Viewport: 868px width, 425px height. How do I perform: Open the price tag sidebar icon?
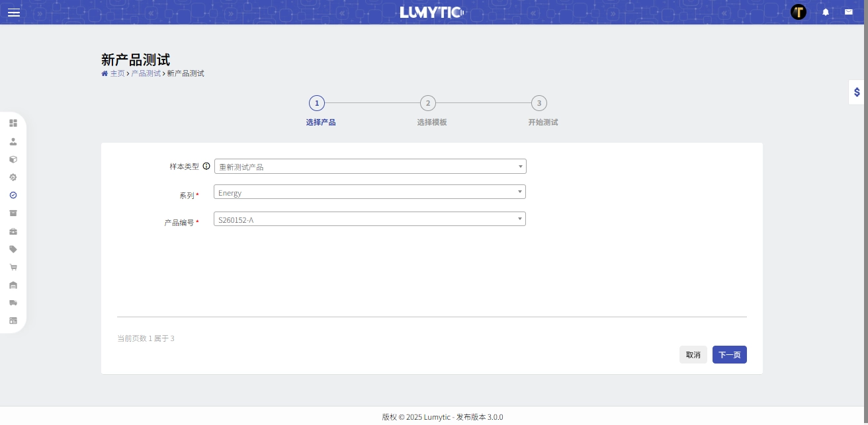(13, 249)
